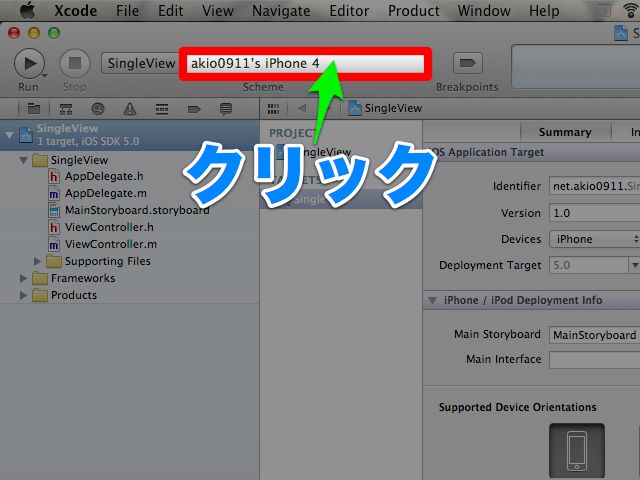Open the SingleView scheme selector
Screen dimensions: 640x480
pos(141,63)
